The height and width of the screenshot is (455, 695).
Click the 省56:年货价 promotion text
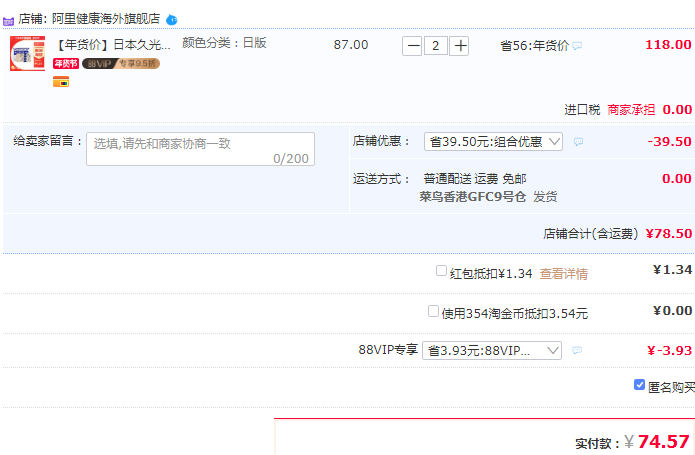click(x=534, y=46)
